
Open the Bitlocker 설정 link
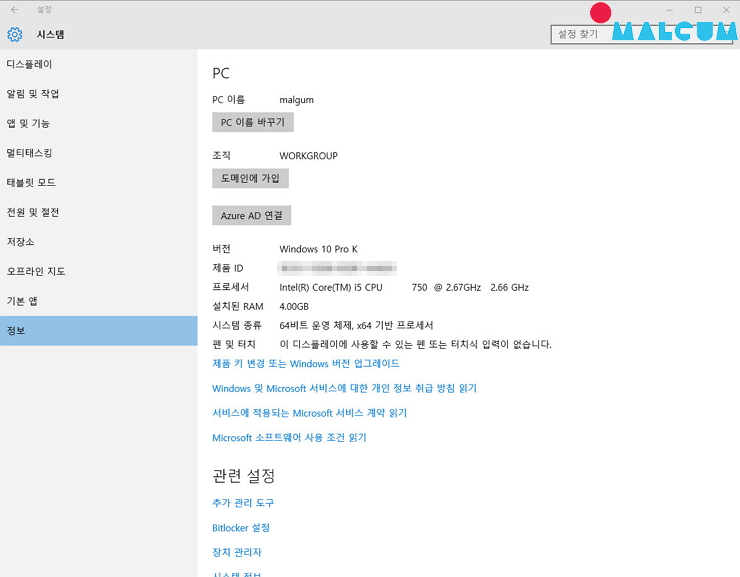(x=241, y=527)
